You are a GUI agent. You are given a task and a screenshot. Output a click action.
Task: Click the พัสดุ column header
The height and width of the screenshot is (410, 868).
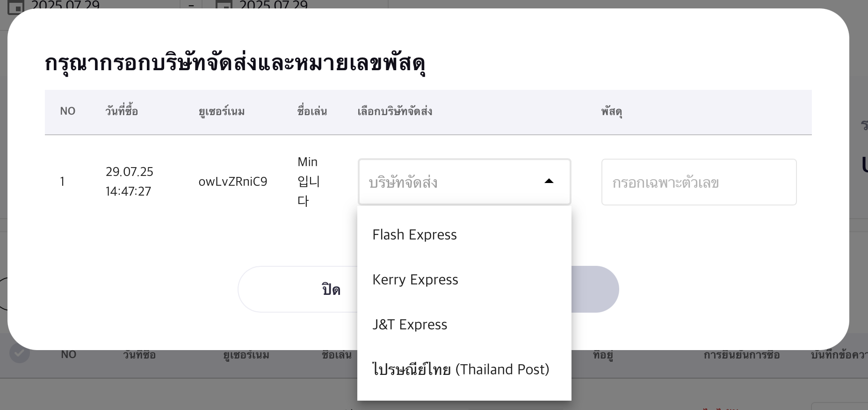(611, 111)
